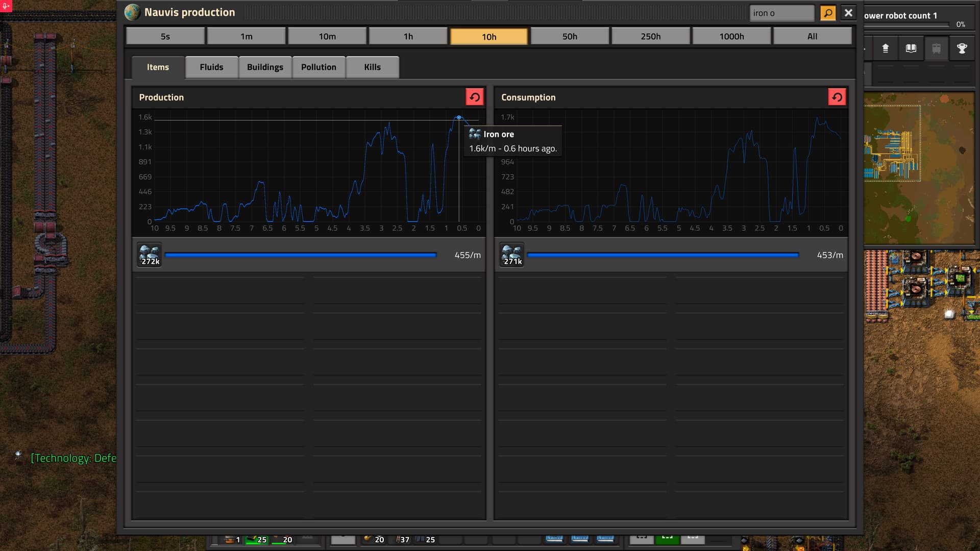Choose the All time range
Screen dimensions: 980x551
[812, 36]
